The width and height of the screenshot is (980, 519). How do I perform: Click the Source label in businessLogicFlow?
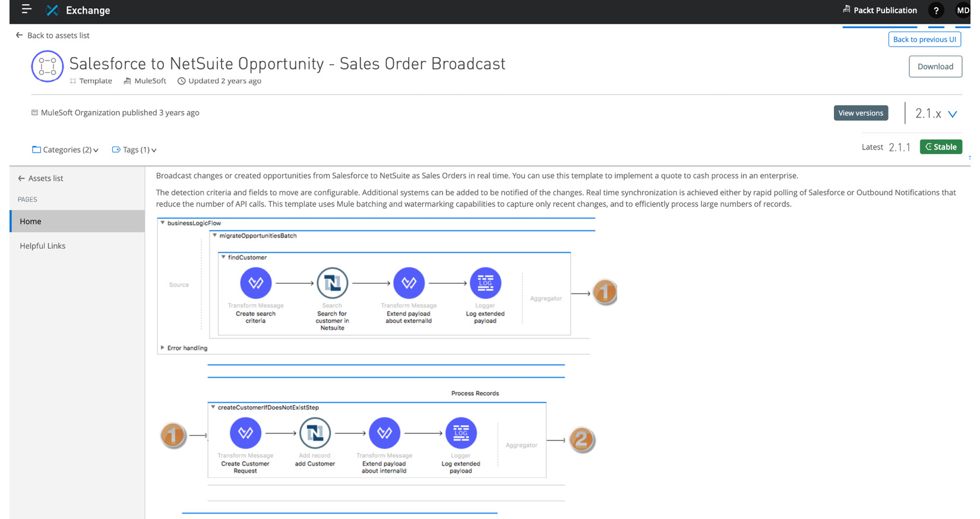[179, 285]
